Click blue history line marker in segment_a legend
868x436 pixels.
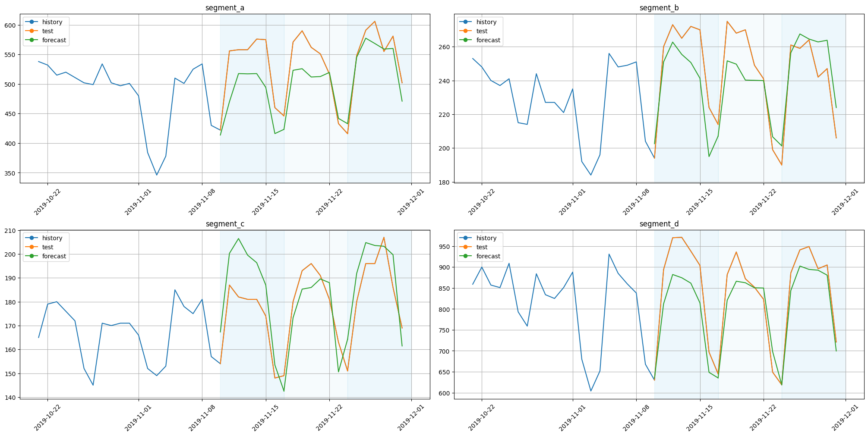[x=32, y=22]
